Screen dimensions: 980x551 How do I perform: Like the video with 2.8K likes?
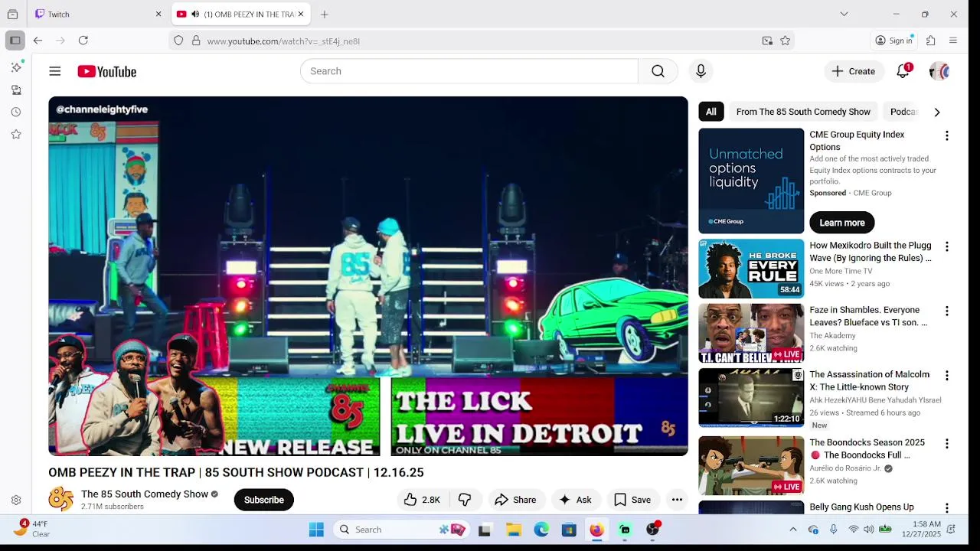(422, 500)
